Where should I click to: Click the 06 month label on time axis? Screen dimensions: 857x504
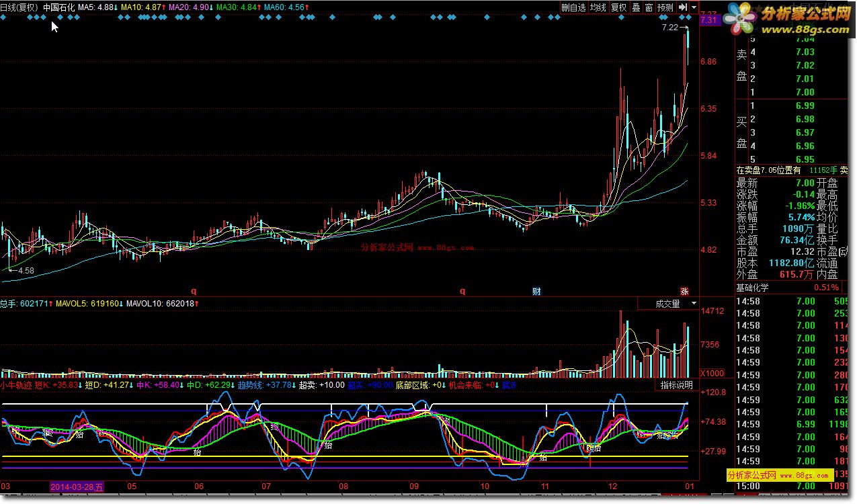coord(199,486)
